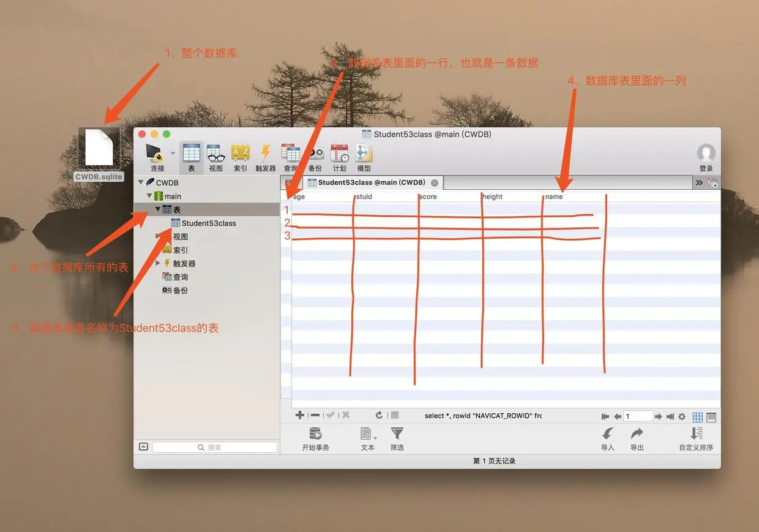Go to the next page arrow
Viewport: 759px width, 532px height.
[659, 416]
